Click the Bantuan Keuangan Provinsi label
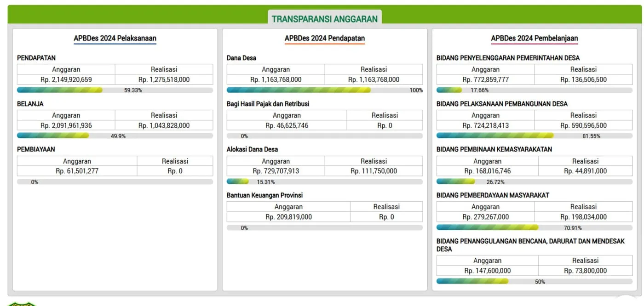The height and width of the screenshot is (306, 644). 265,195
